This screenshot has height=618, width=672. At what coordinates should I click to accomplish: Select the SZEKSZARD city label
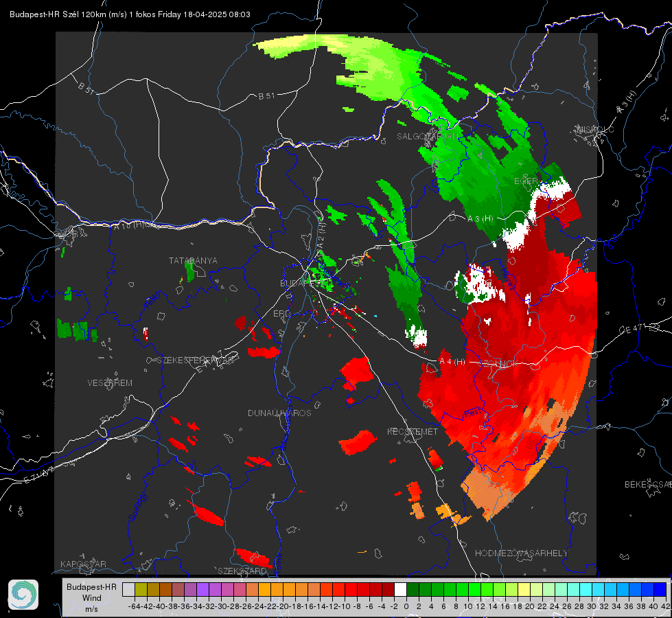tap(242, 571)
